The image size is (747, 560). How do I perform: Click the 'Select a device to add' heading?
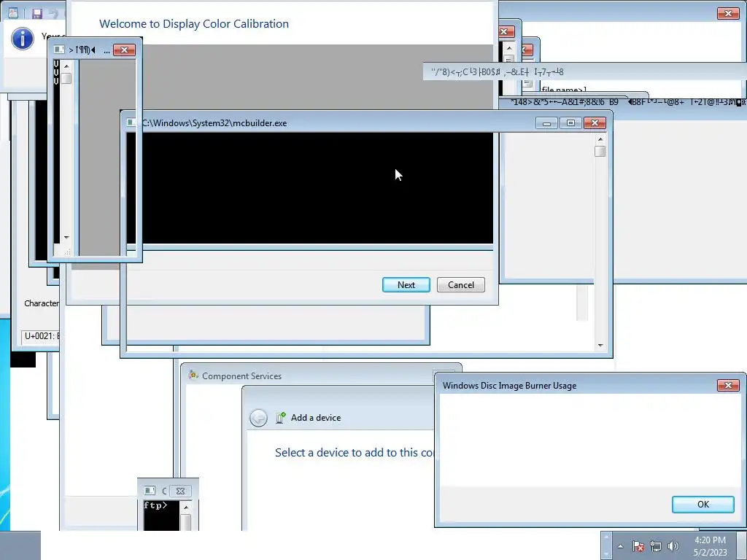point(354,452)
